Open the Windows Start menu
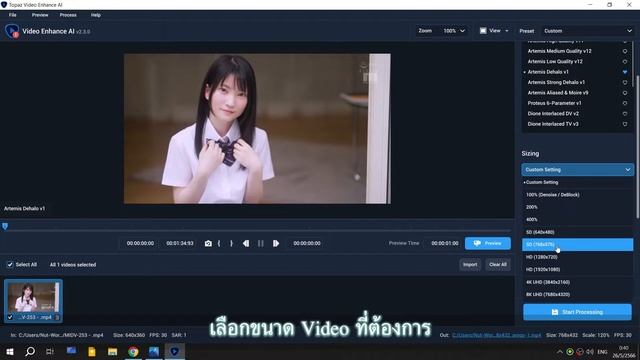 (x=10, y=351)
